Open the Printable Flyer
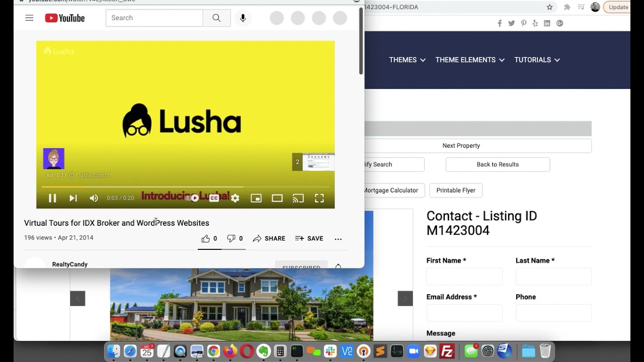 coord(456,191)
